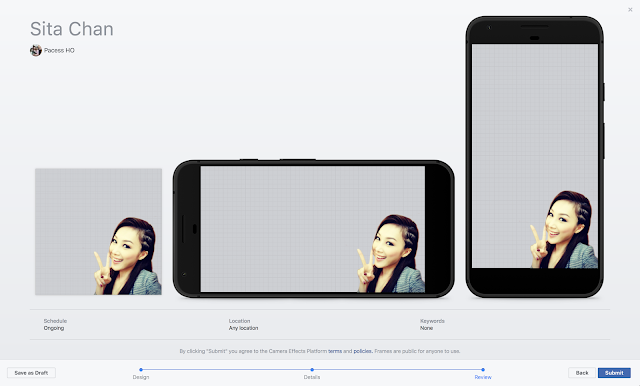This screenshot has width=640, height=386.
Task: Click the Location value Any location
Action: coord(243,328)
